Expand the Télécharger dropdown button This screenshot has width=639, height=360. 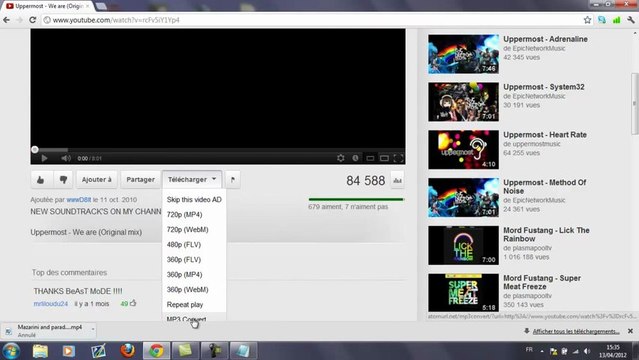(192, 180)
